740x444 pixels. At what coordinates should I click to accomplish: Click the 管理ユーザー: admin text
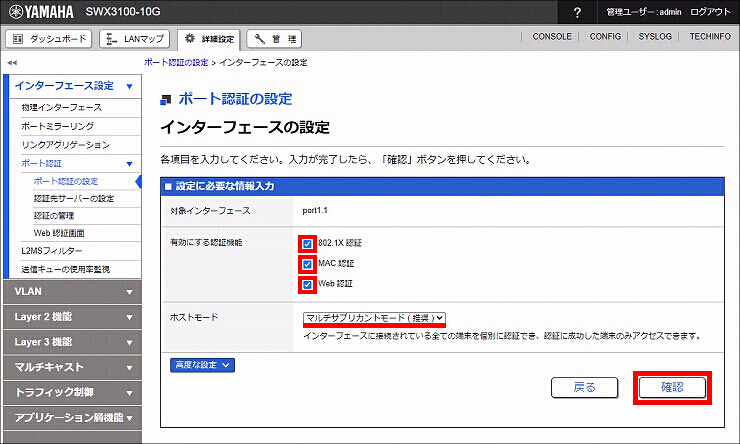click(x=644, y=12)
